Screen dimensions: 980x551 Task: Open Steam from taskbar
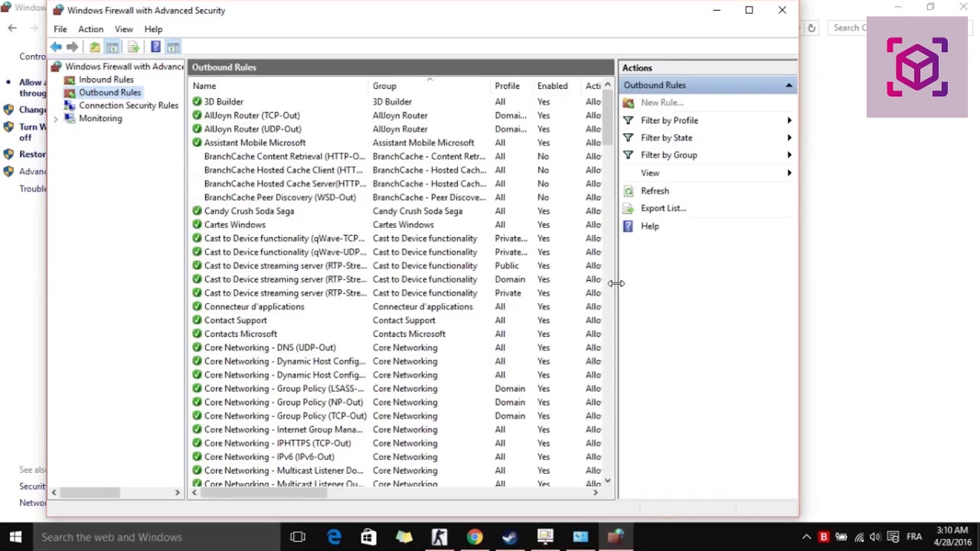[x=510, y=537]
